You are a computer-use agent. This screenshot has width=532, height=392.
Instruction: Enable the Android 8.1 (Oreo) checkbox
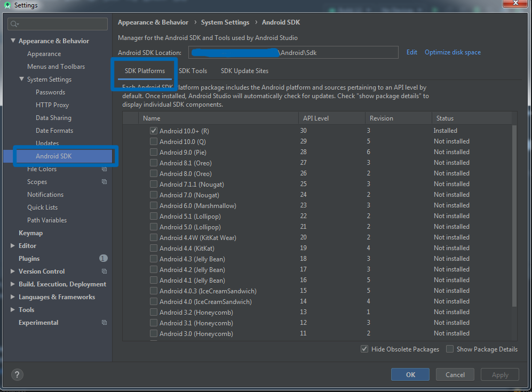pyautogui.click(x=153, y=163)
